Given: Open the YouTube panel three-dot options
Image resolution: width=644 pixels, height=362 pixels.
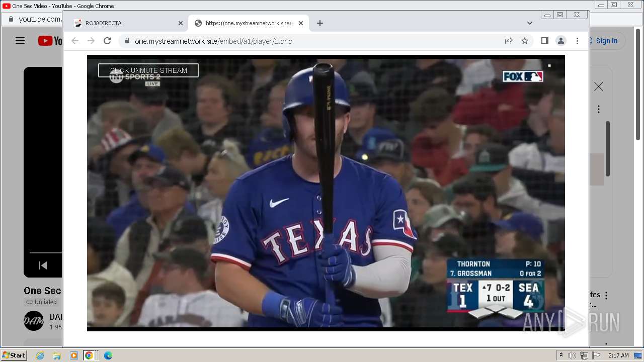Looking at the screenshot, I should (x=599, y=109).
